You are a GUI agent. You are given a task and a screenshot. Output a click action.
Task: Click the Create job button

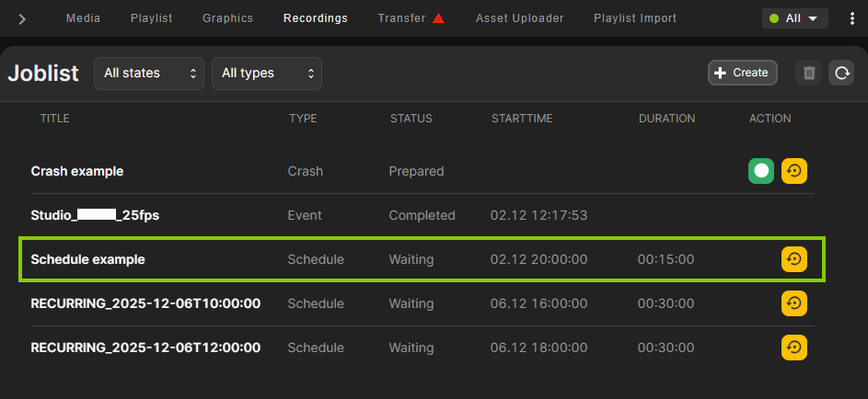point(742,73)
